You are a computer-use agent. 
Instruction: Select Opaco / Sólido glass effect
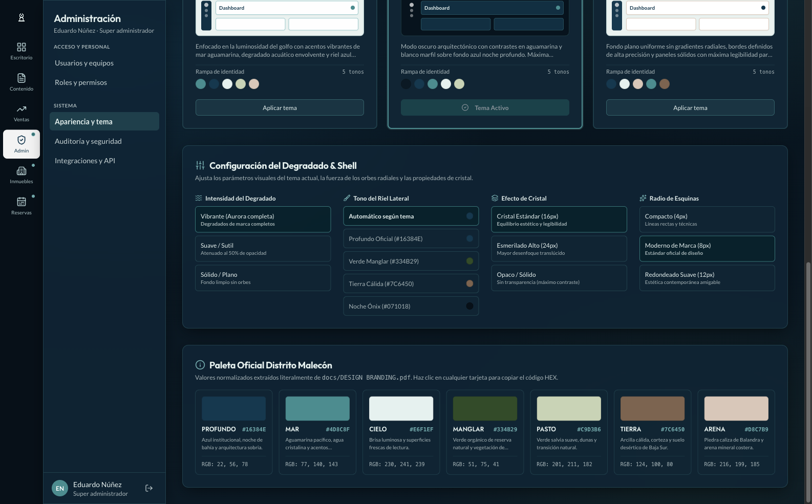coord(559,278)
